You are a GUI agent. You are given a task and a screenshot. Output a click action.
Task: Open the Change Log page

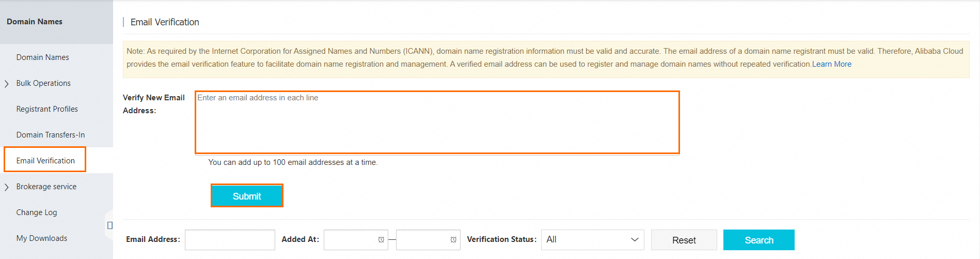[x=37, y=212]
